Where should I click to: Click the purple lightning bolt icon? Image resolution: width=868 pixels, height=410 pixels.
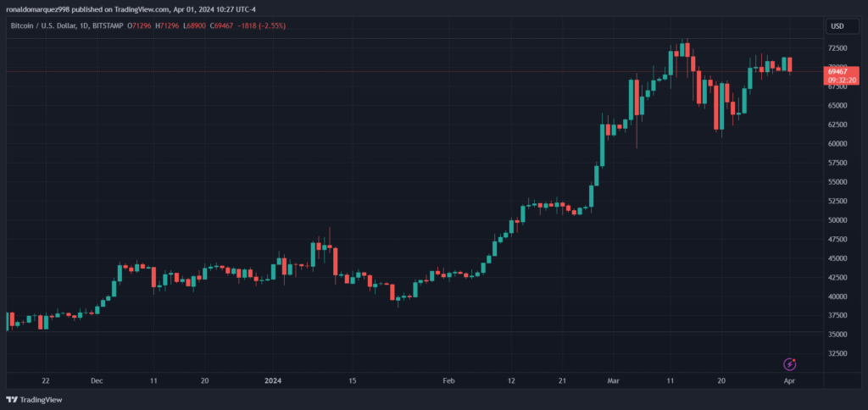tap(790, 364)
